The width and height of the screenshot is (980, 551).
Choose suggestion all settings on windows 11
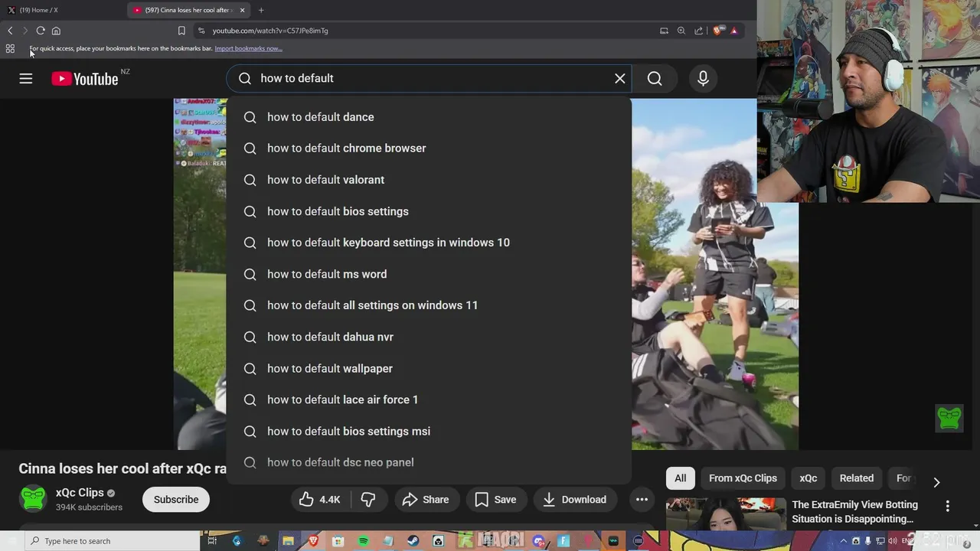click(x=429, y=305)
